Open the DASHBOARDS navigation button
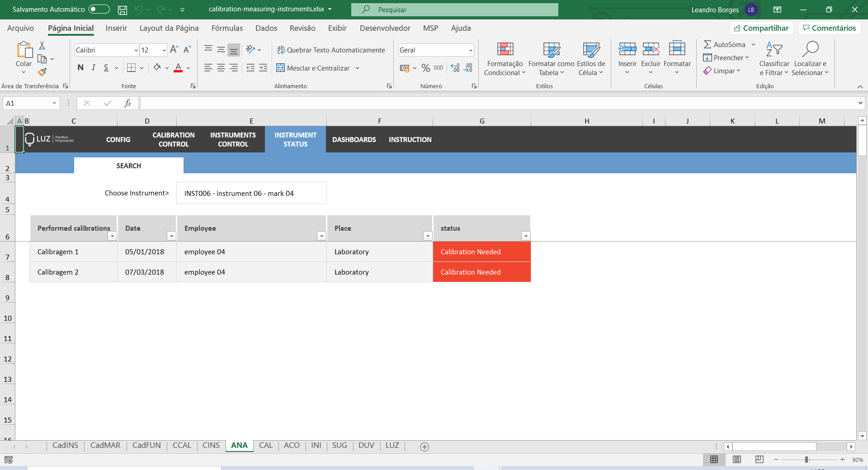This screenshot has width=868, height=470. [x=354, y=139]
